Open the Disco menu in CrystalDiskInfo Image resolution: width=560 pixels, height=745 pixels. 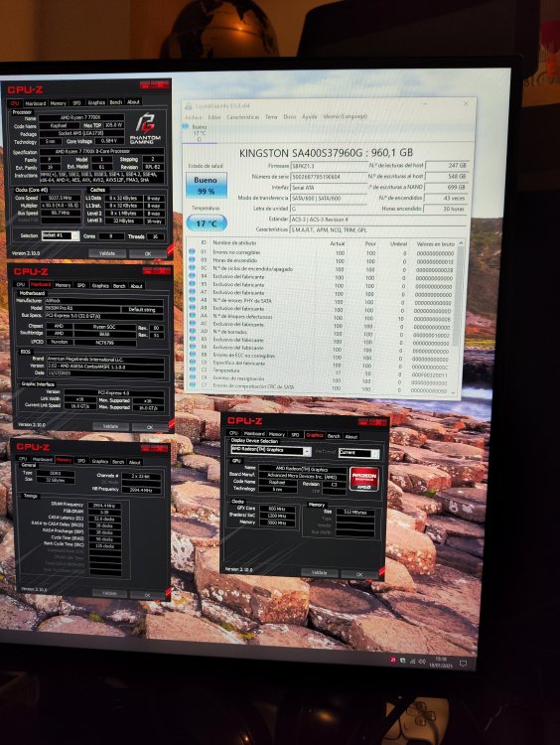tap(289, 116)
